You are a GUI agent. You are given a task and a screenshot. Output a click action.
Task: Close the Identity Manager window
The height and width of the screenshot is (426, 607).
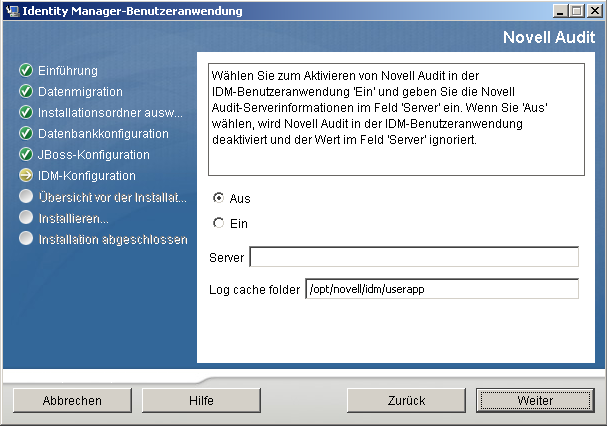click(595, 11)
